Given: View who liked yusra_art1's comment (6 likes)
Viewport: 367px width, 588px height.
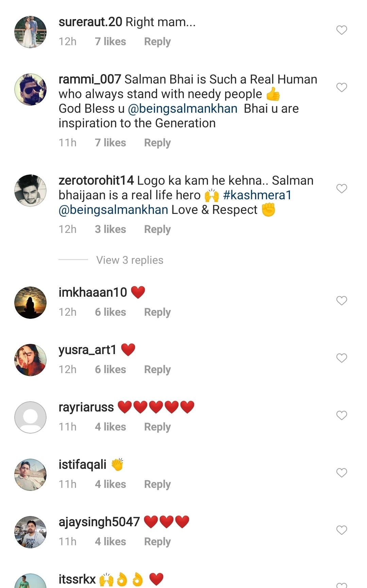Looking at the screenshot, I should click(x=110, y=369).
